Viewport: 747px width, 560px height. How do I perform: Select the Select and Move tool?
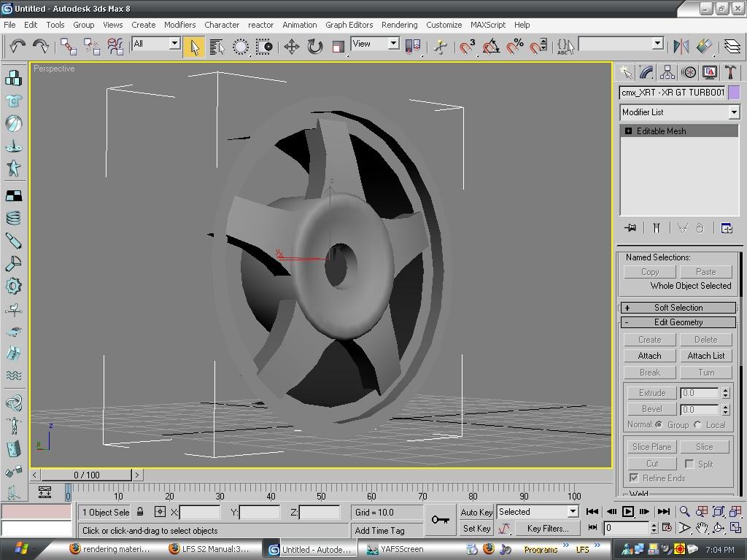291,47
